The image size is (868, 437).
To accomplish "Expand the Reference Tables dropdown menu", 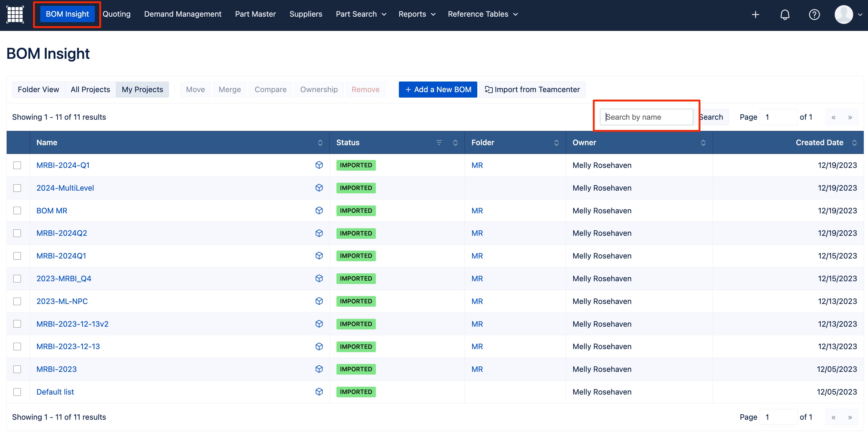I will 482,14.
